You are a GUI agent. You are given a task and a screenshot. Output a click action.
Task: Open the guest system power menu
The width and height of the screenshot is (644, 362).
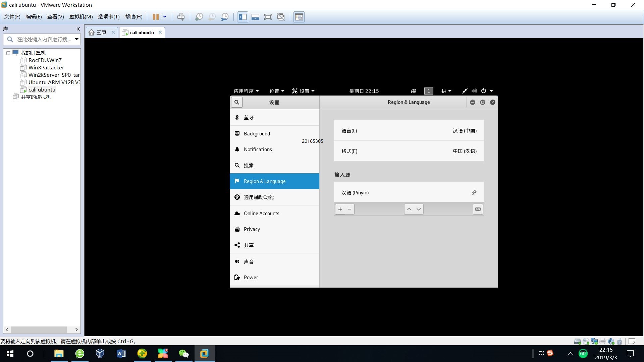pos(487,91)
